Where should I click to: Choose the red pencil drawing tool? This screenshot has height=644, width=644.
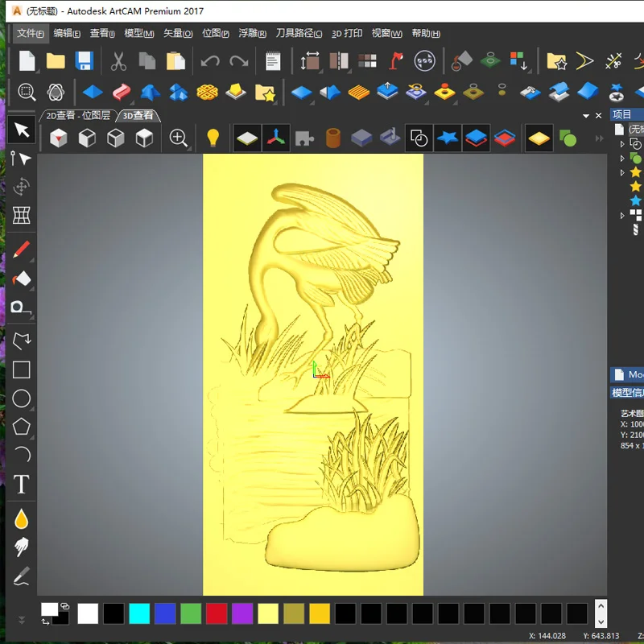pos(21,249)
